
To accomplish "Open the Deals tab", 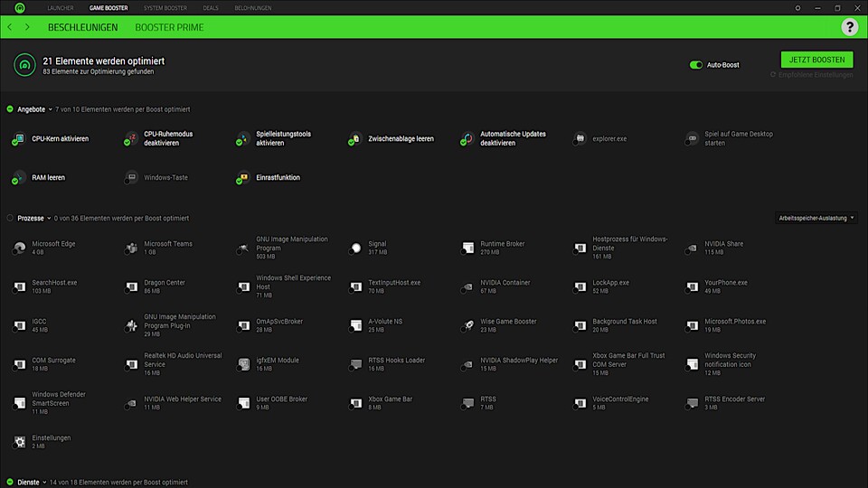I will coord(211,8).
